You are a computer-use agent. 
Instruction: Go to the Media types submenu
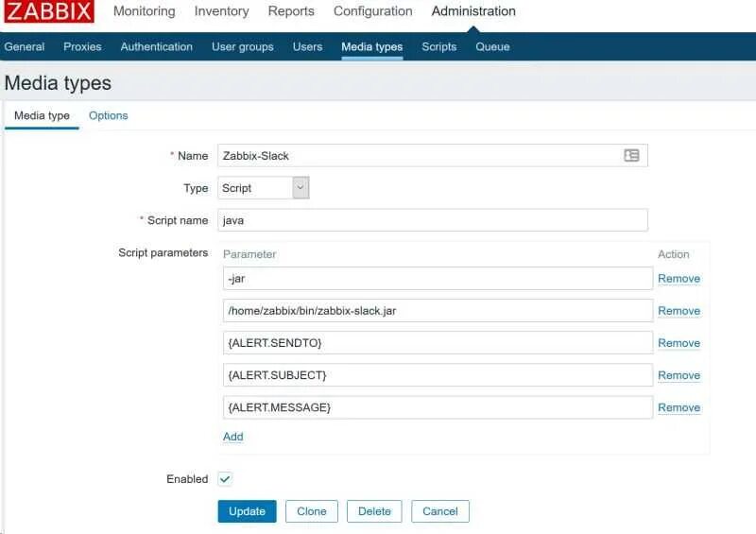tap(372, 47)
